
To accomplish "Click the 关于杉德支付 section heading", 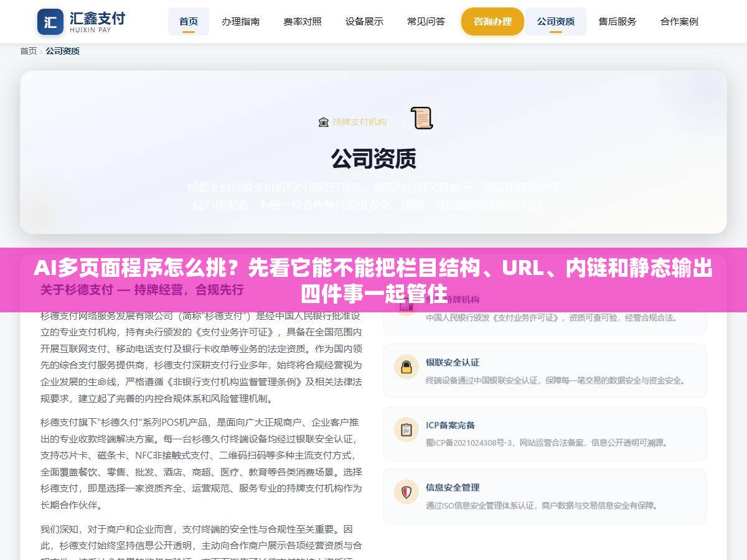I will 142,289.
